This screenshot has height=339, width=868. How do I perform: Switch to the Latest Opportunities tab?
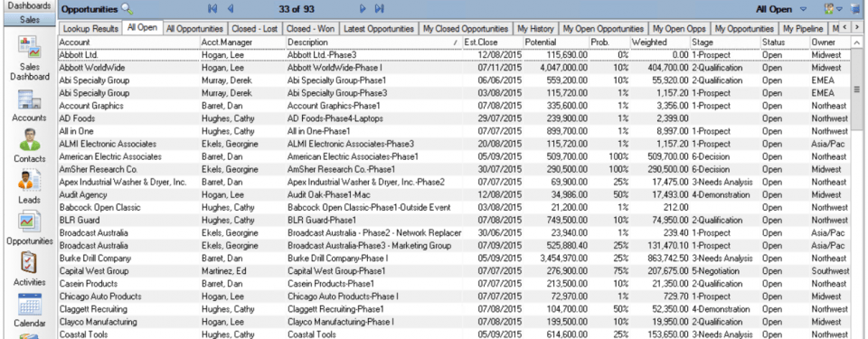pos(379,29)
